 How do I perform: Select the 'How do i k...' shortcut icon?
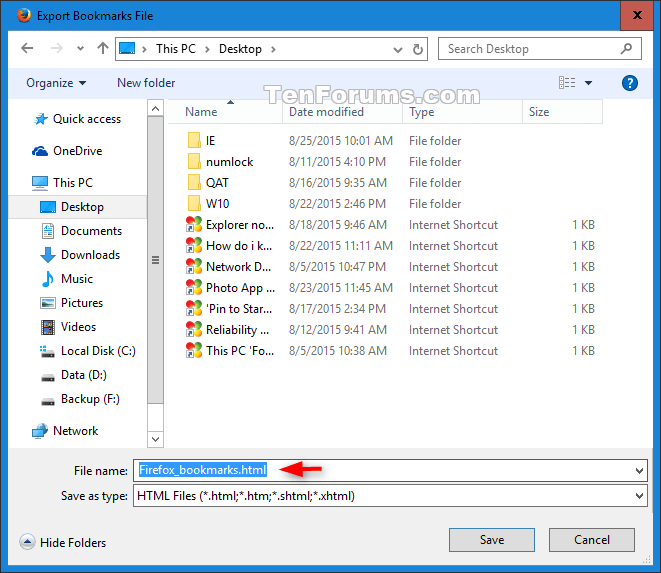pyautogui.click(x=194, y=245)
